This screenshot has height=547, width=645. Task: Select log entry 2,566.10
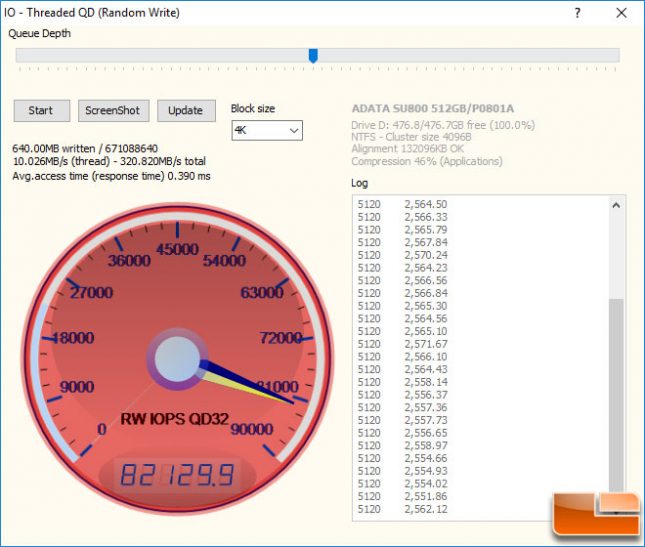(402, 357)
